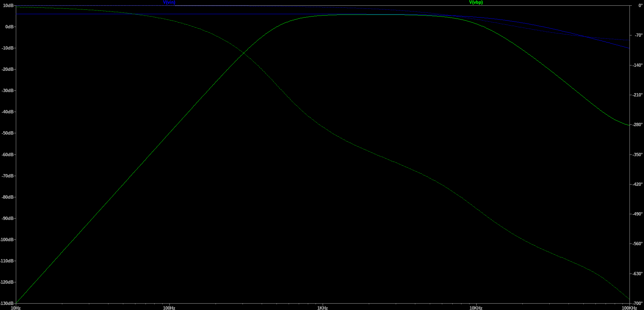
Task: Click the -80dB left axis label
Action: pyautogui.click(x=8, y=197)
